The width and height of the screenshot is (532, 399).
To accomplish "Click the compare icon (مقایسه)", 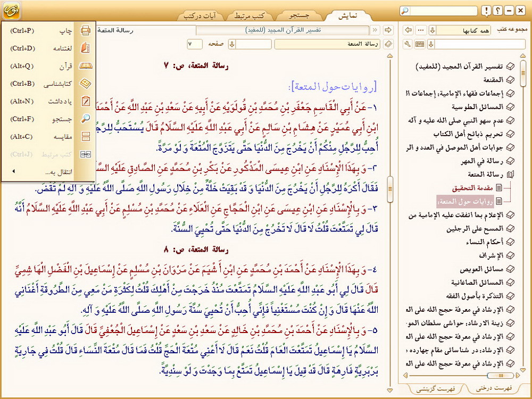I will click(x=85, y=136).
